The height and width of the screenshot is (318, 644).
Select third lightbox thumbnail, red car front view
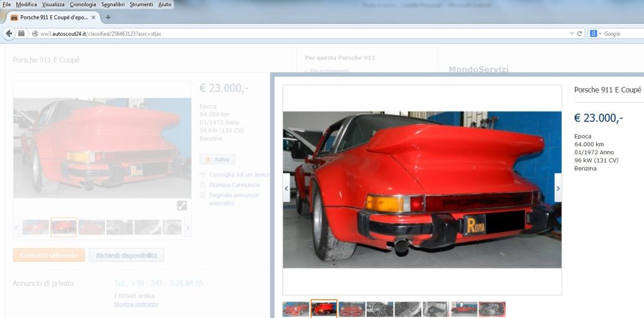pos(352,309)
